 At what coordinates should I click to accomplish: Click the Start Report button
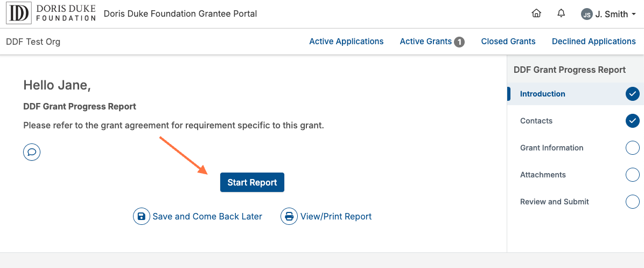pos(252,182)
